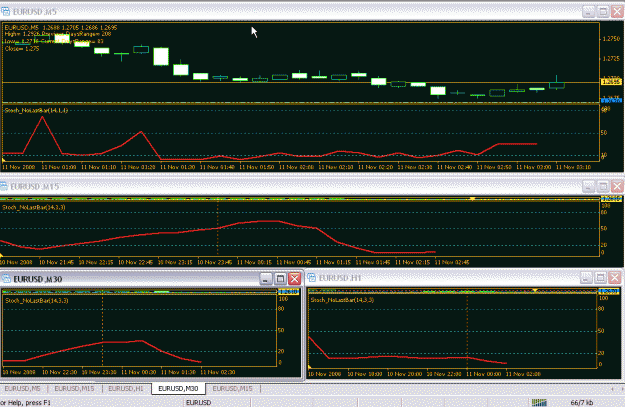Click the '10 Nov 18:00' time label in H1 window
The image size is (625, 407).
tap(365, 374)
